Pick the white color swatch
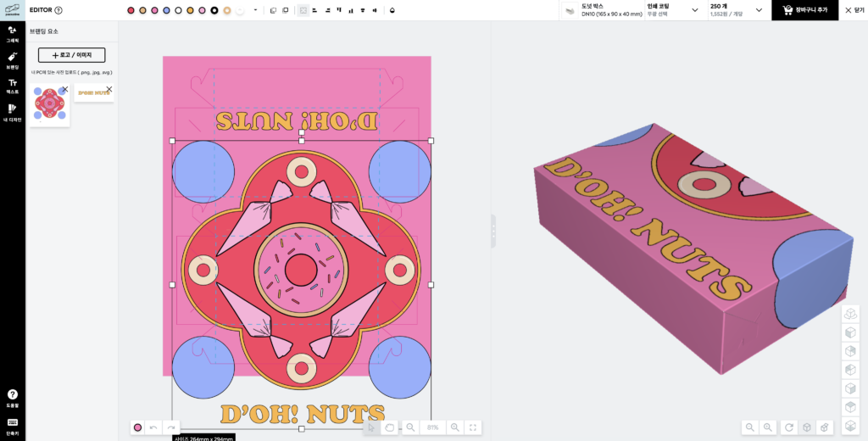Viewport: 868px width, 441px height. tap(178, 10)
